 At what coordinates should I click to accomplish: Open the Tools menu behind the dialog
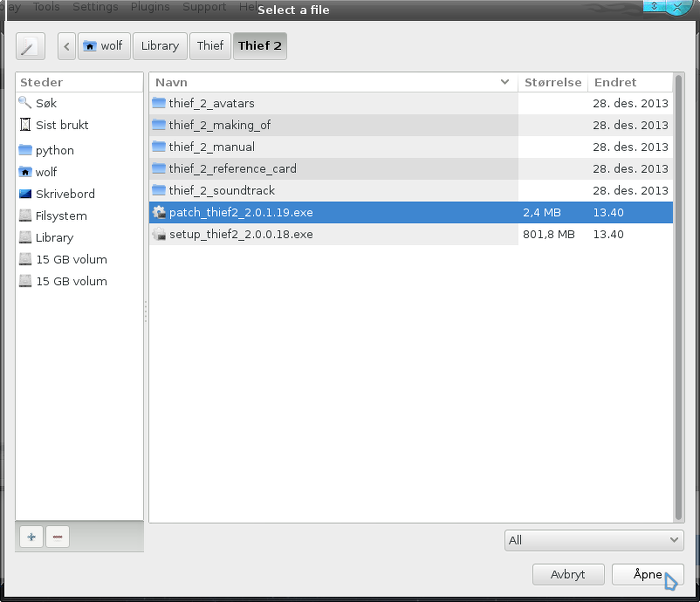[46, 7]
